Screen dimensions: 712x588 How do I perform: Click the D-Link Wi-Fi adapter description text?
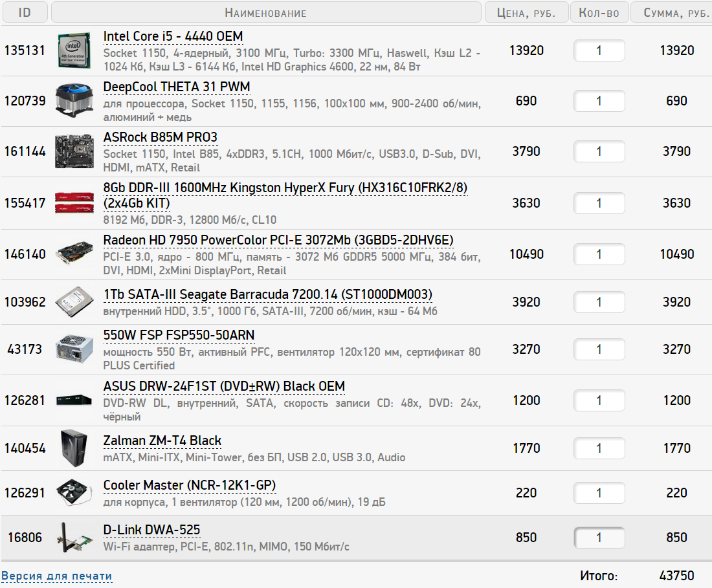pos(226,547)
